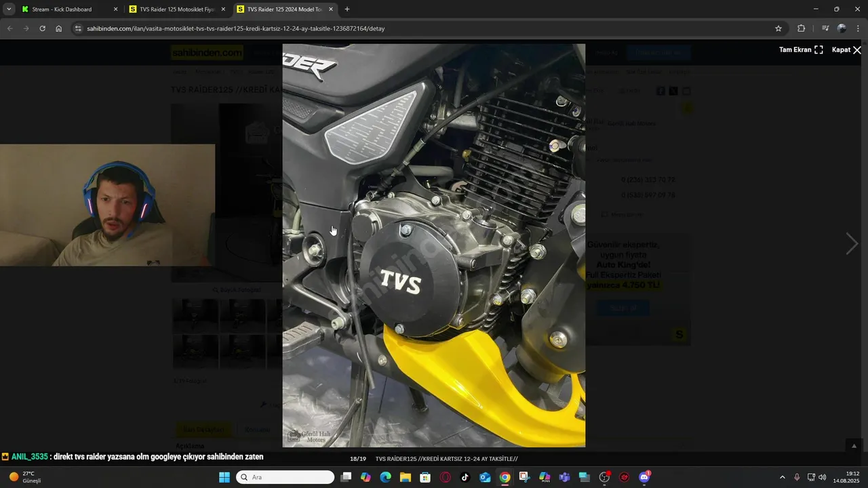The image size is (868, 488).
Task: Open the media control icon in toolbar
Action: click(x=825, y=28)
